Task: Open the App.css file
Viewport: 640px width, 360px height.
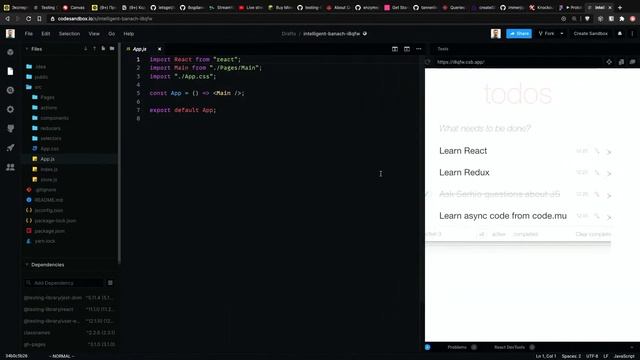Action: point(46,149)
